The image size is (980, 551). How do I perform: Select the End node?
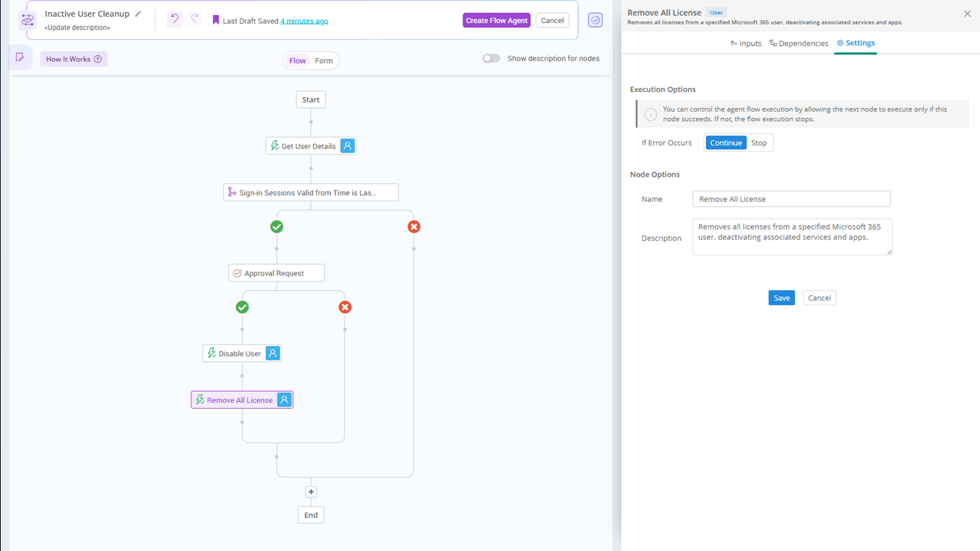coord(311,515)
